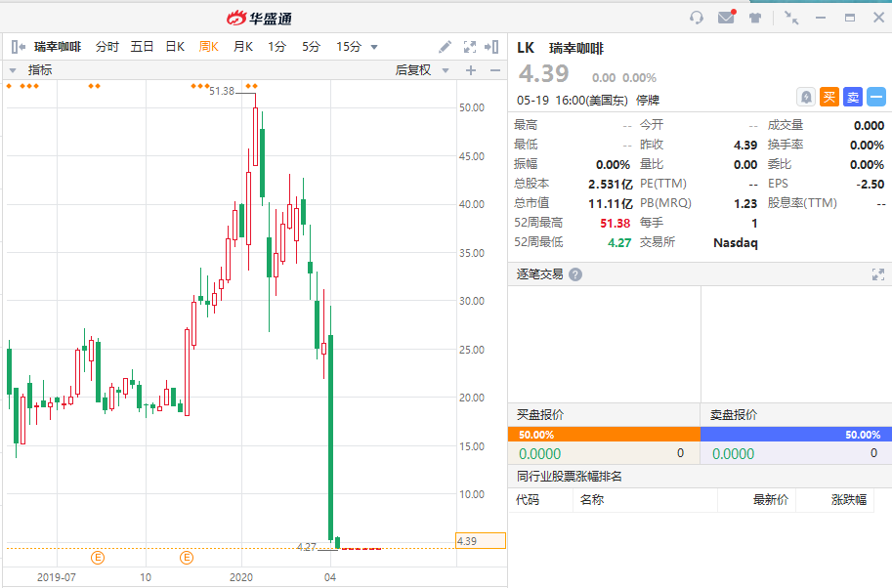Click the PB(MRQ) value 1.23
892x588 pixels.
coord(745,203)
